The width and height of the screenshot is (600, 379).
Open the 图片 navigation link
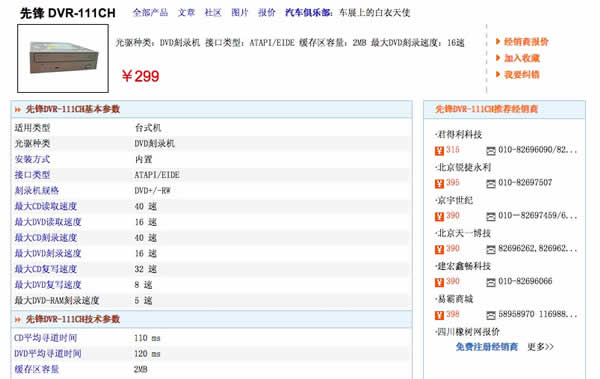(x=240, y=13)
